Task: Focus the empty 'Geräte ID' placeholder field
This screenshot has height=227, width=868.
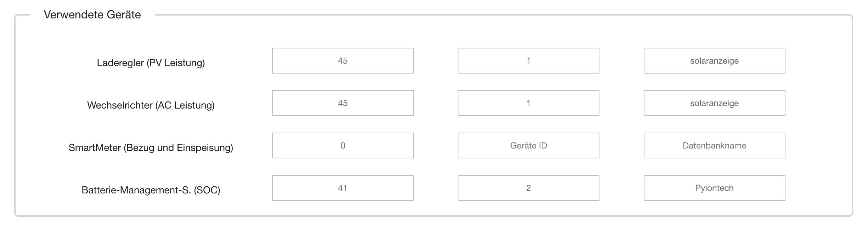Action: pyautogui.click(x=528, y=146)
